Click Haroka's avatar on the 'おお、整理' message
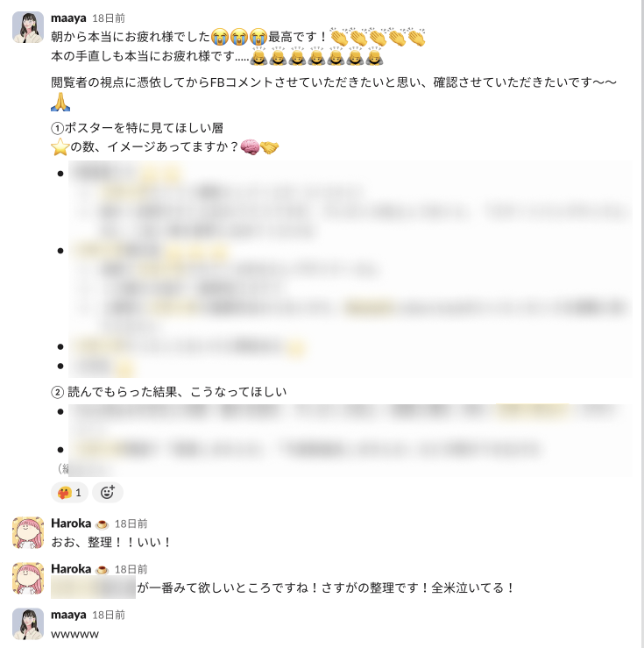 tap(28, 533)
